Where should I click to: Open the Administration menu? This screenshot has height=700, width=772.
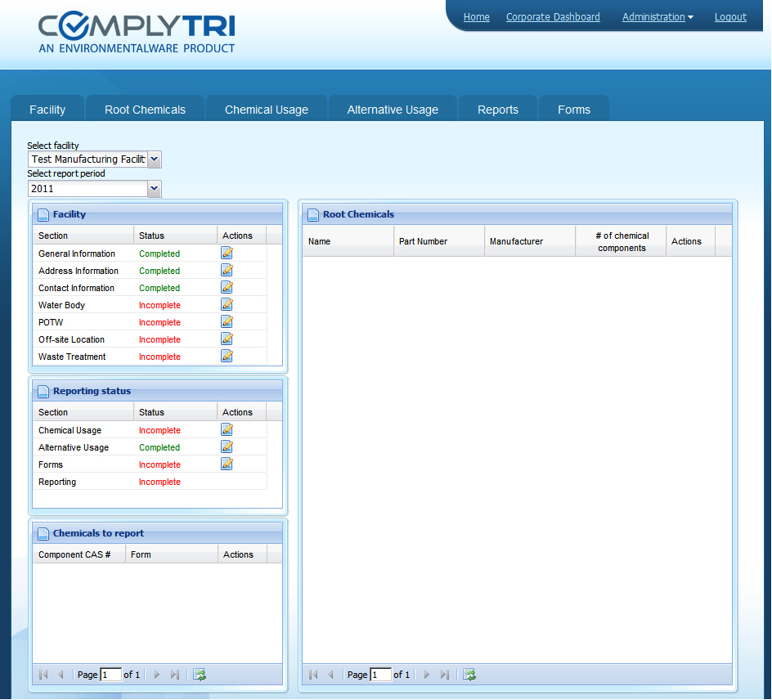[657, 17]
